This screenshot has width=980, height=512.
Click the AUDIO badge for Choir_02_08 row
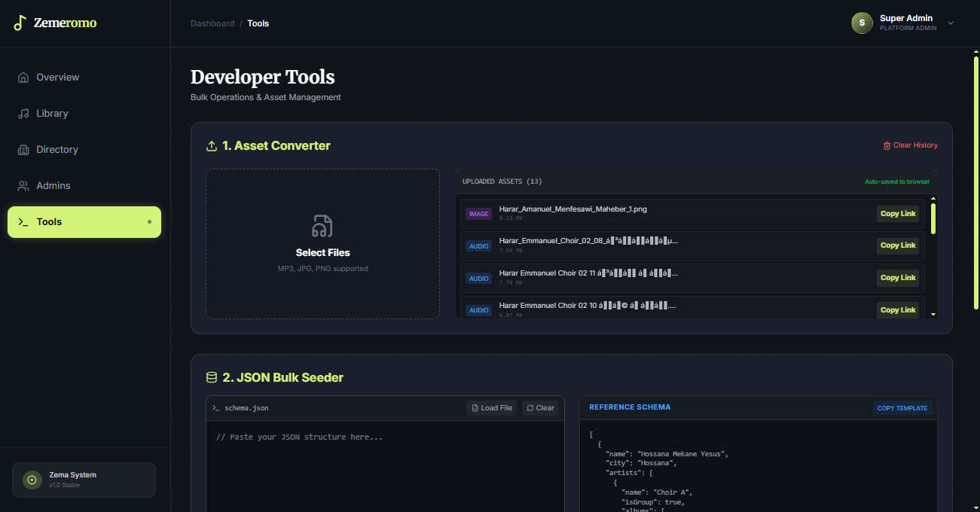click(479, 246)
